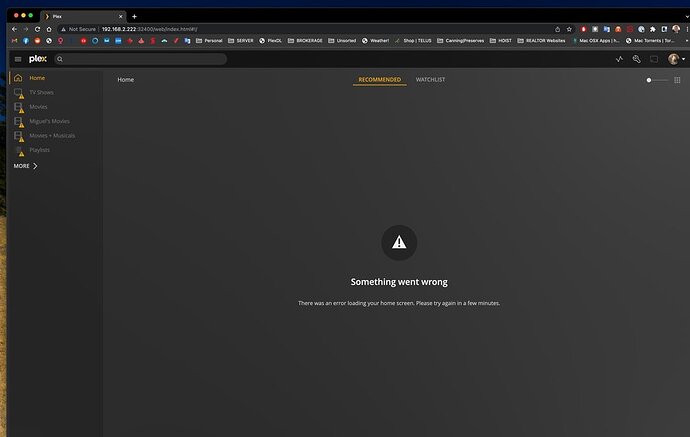Switch to the WATCHLIST tab

click(430, 80)
